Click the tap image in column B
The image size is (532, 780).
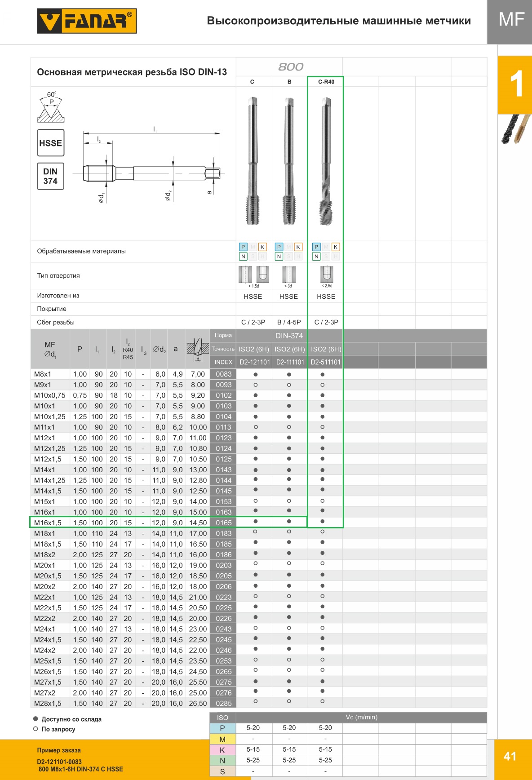(x=289, y=161)
